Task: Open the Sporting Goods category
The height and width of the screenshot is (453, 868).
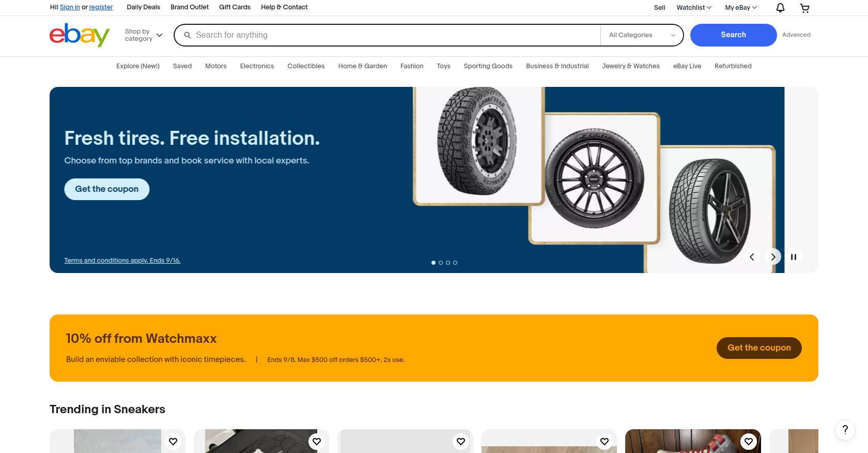Action: coord(488,66)
